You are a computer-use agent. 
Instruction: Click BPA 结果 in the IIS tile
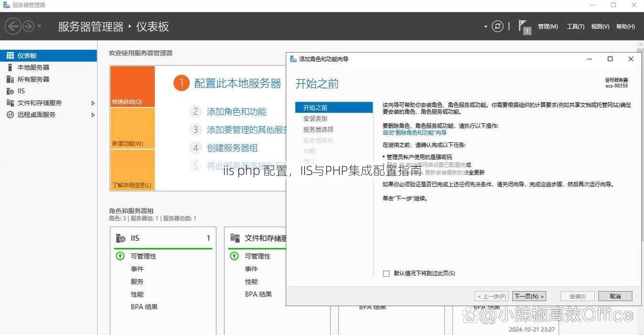144,307
